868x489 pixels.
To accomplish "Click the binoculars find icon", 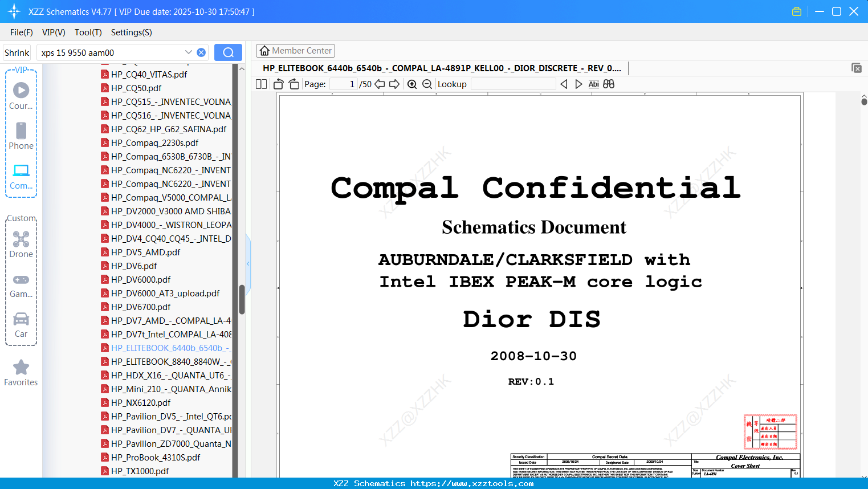I will [x=609, y=84].
